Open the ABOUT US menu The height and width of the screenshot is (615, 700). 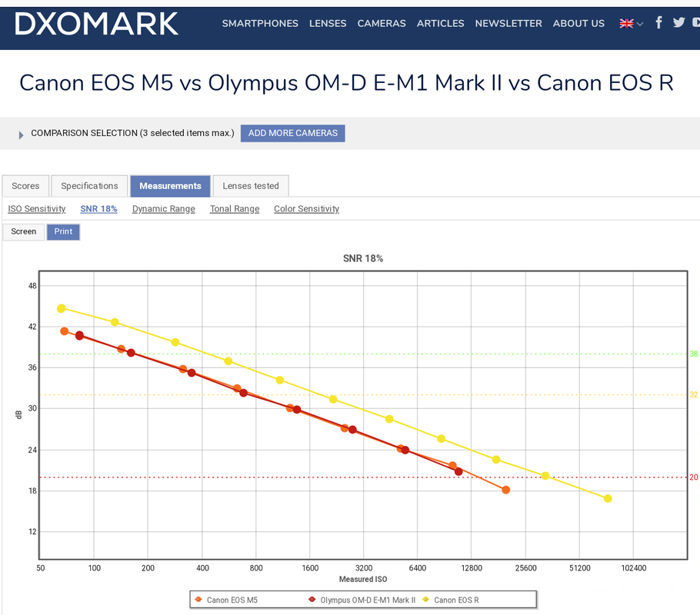click(578, 23)
